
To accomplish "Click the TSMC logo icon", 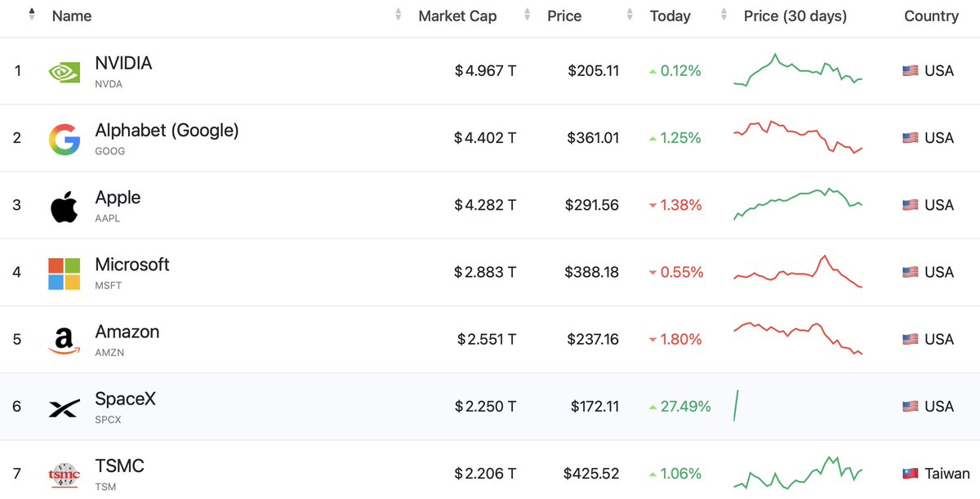I will pos(64,474).
